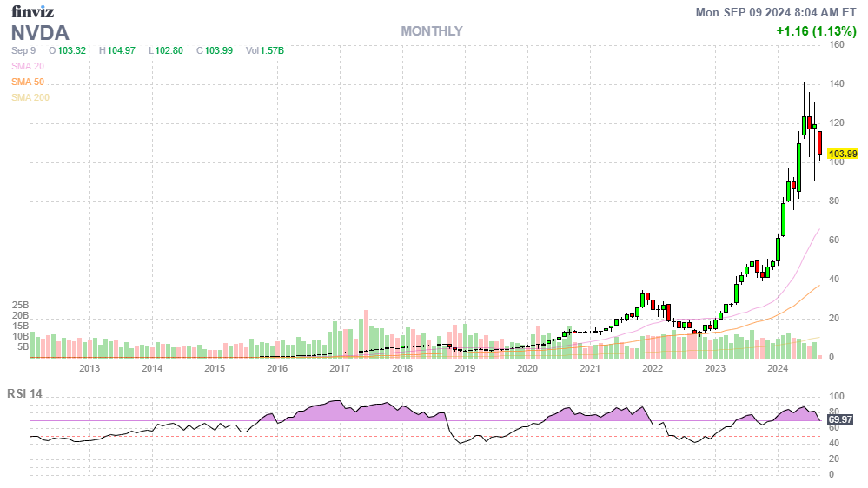868x488 pixels.
Task: Click the 2016 year label on axis
Action: 277,368
